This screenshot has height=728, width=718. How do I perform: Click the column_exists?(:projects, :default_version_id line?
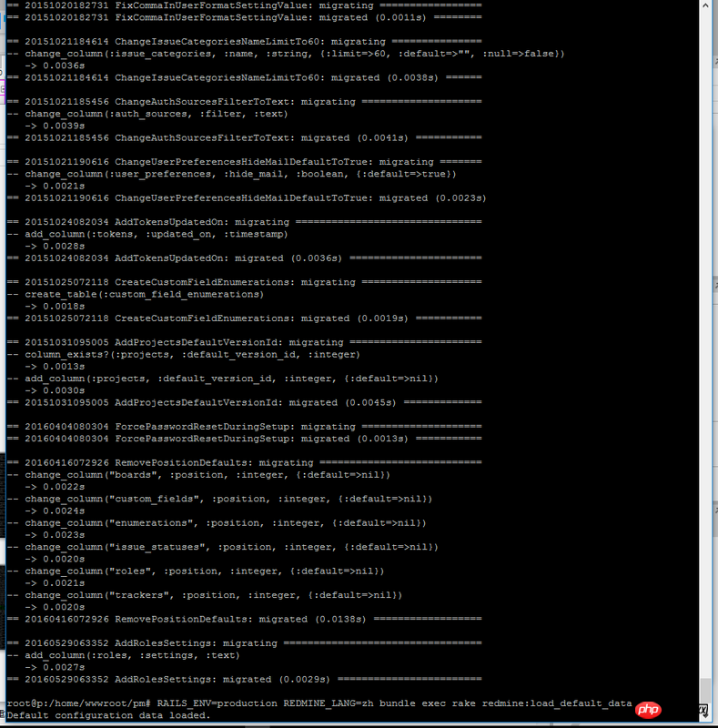tap(184, 354)
